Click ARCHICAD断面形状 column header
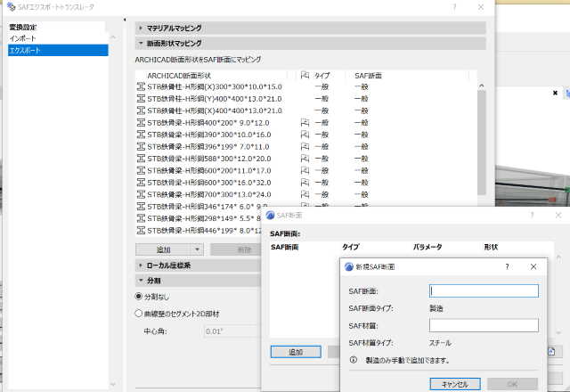The height and width of the screenshot is (392, 570). click(179, 75)
